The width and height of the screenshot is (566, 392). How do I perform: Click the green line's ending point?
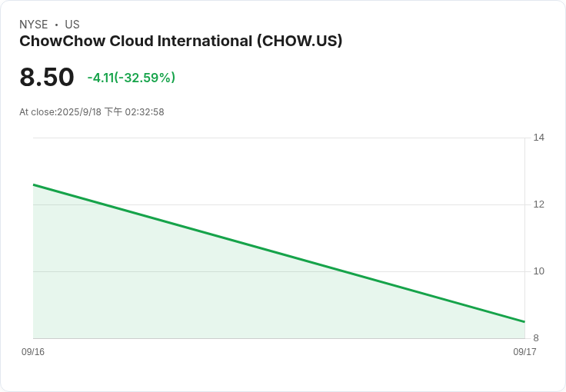click(524, 321)
